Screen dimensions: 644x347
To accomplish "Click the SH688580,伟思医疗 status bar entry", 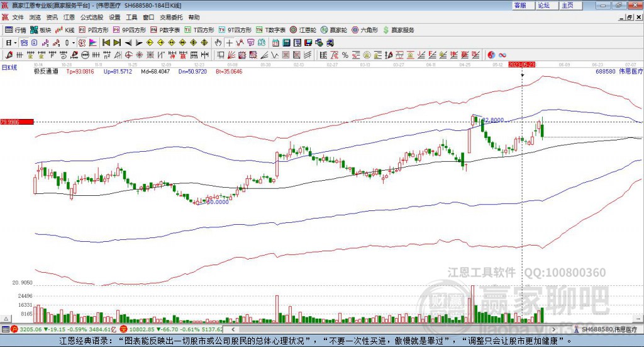I will pos(606,329).
